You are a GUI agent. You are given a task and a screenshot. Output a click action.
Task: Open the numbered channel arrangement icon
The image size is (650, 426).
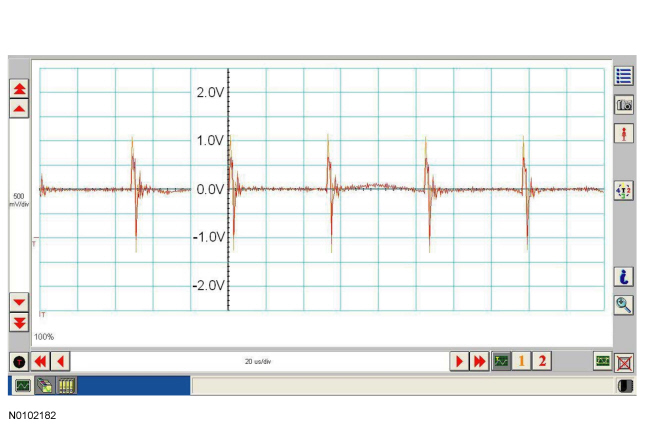(x=624, y=189)
